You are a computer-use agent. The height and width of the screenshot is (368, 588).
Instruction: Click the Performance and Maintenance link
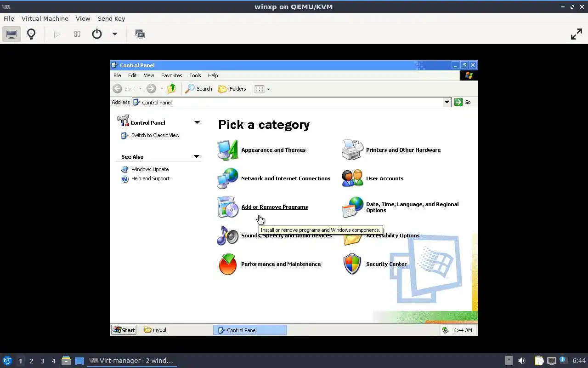coord(281,264)
